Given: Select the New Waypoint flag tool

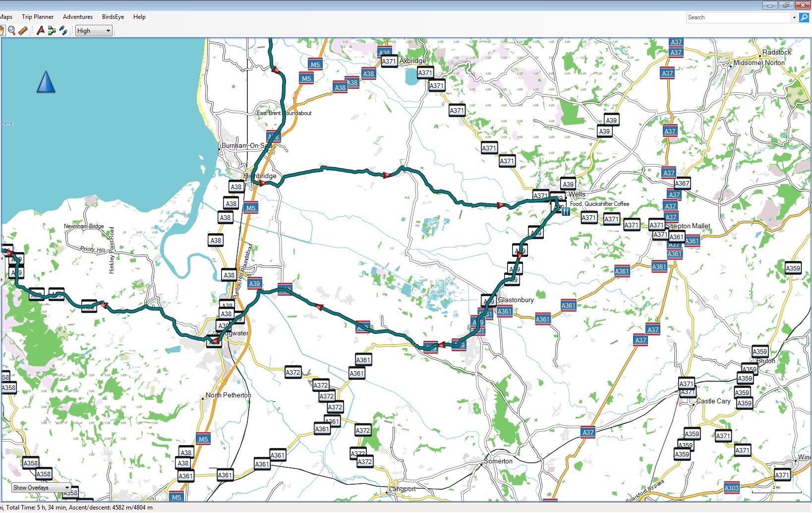Looking at the screenshot, I should (x=41, y=31).
